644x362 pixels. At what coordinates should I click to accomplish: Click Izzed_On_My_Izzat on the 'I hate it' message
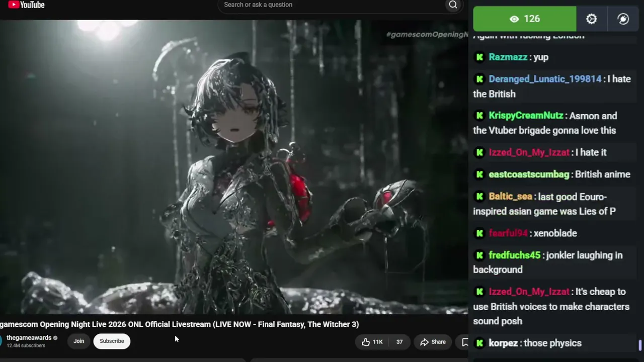click(529, 152)
